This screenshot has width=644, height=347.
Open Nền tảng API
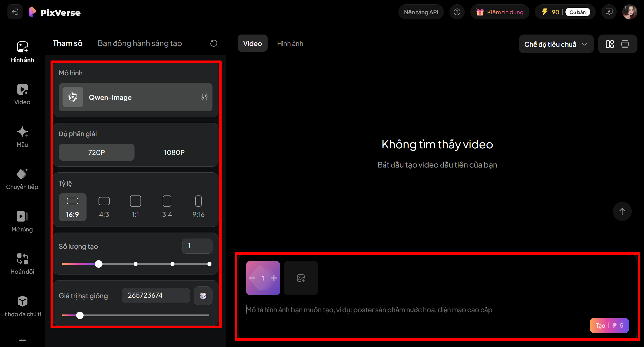coord(421,12)
